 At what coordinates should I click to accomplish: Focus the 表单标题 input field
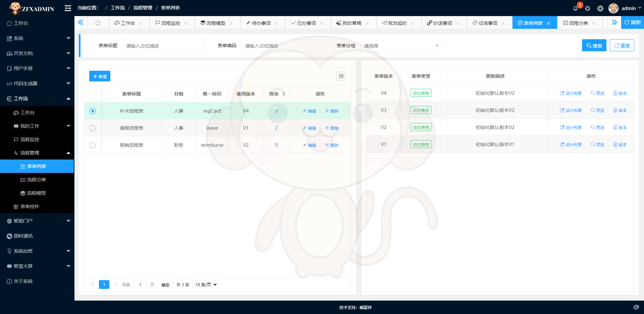(163, 46)
